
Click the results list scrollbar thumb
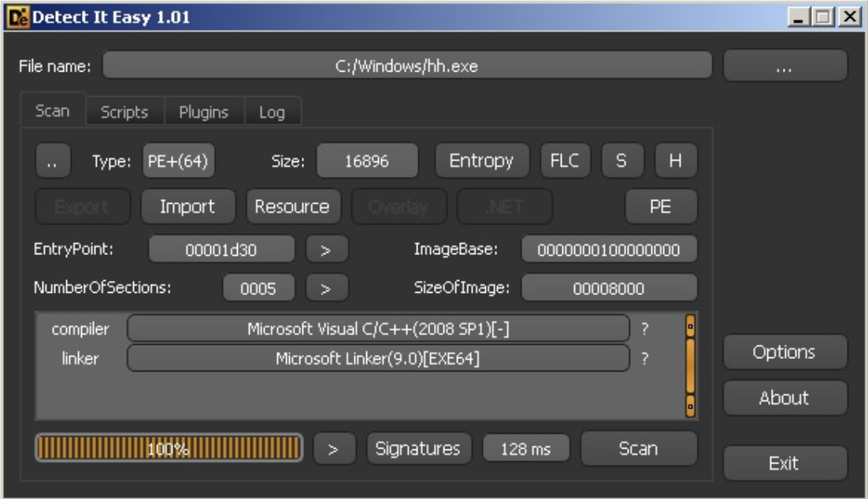tap(690, 366)
